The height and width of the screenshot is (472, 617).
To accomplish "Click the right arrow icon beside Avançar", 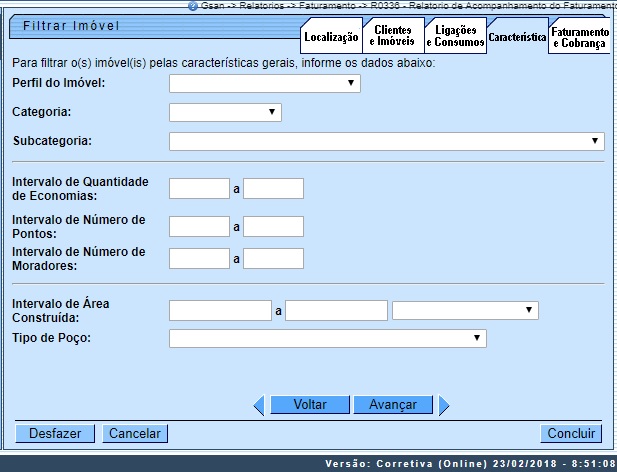I will [444, 405].
